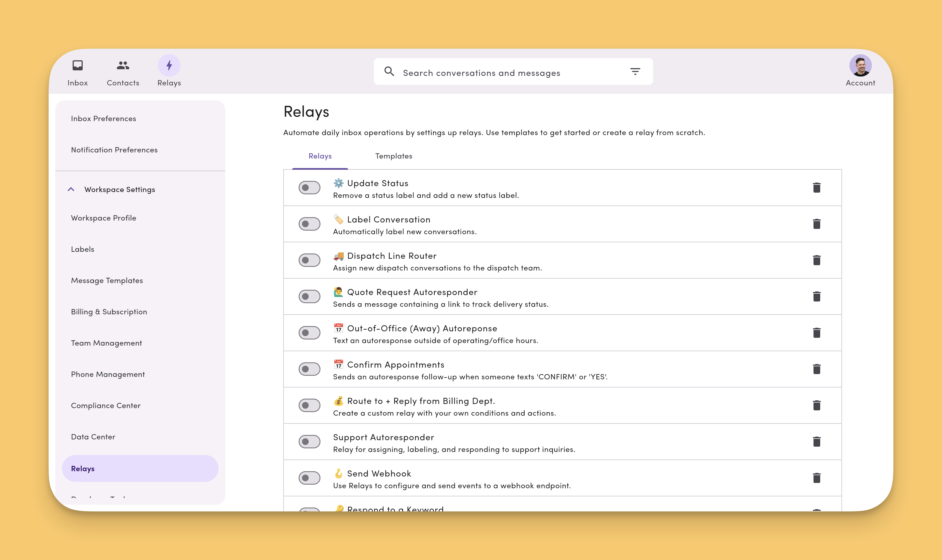Go to Billing & Subscription settings
The height and width of the screenshot is (560, 942).
coord(109,311)
